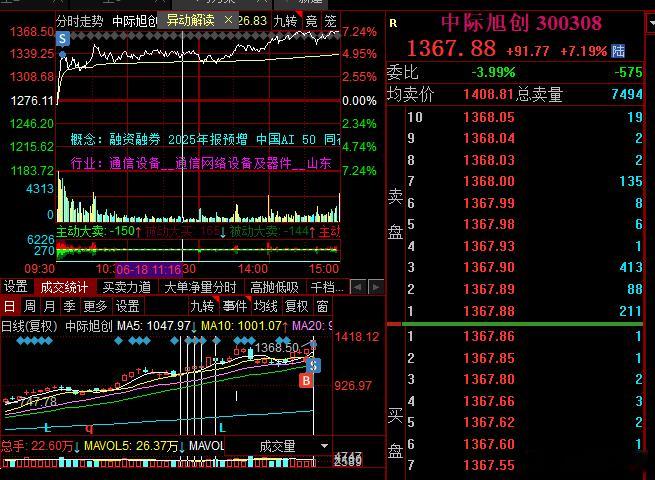Screen dimensions: 655x480
Task: Select the 日 daily period button
Action: click(x=10, y=306)
